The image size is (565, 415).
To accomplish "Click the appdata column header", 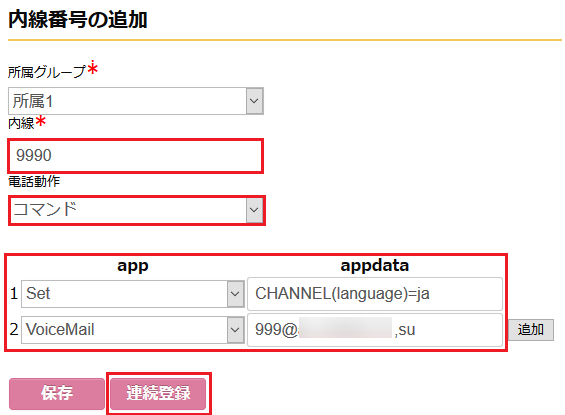I will (375, 266).
